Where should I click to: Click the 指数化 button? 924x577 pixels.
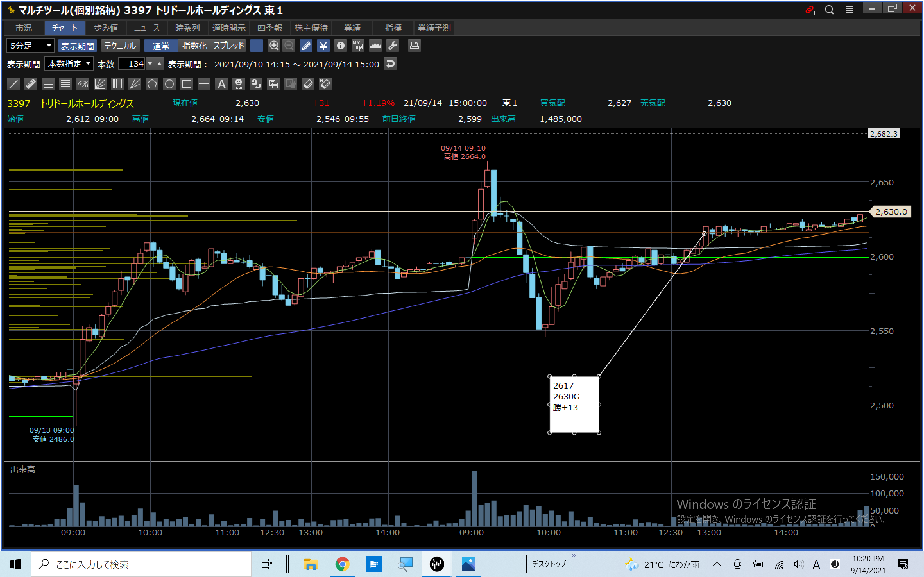(x=194, y=46)
